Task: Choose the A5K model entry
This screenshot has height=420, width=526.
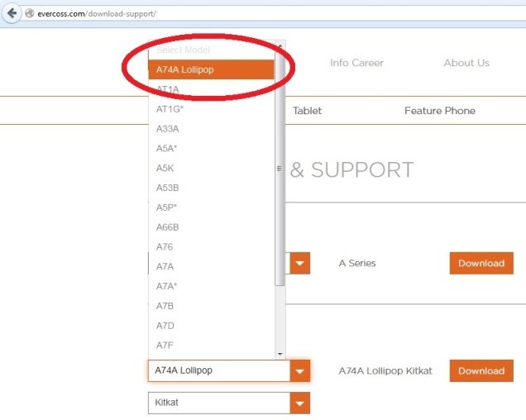Action: click(212, 168)
